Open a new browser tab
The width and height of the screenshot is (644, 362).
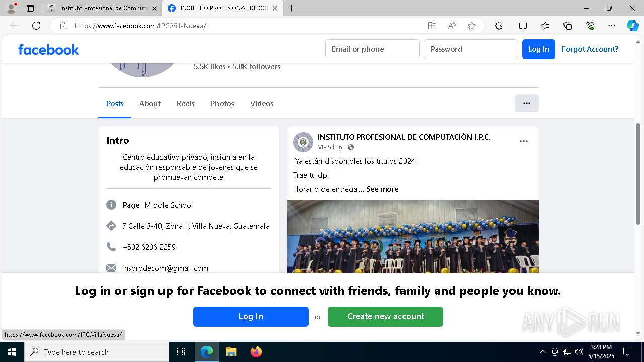tap(292, 8)
